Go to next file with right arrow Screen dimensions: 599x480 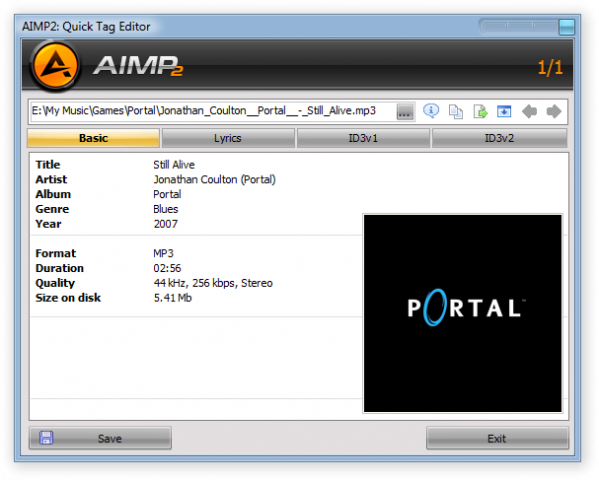pyautogui.click(x=554, y=112)
